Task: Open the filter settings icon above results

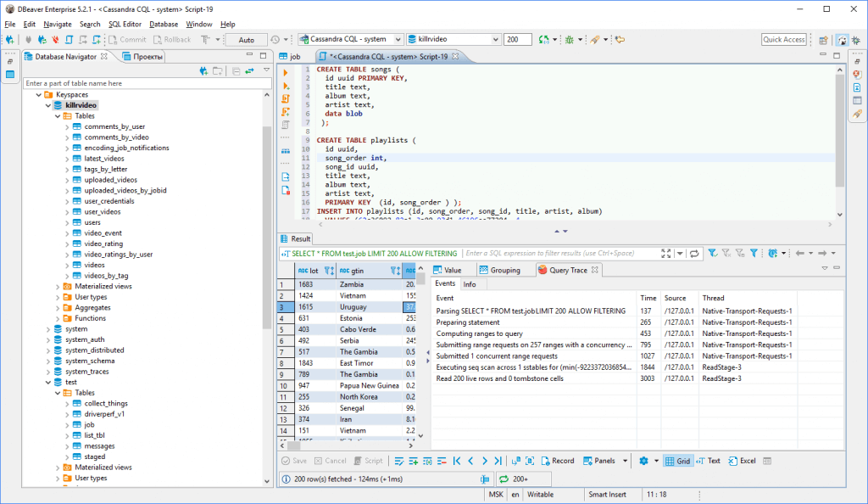Action: click(754, 253)
